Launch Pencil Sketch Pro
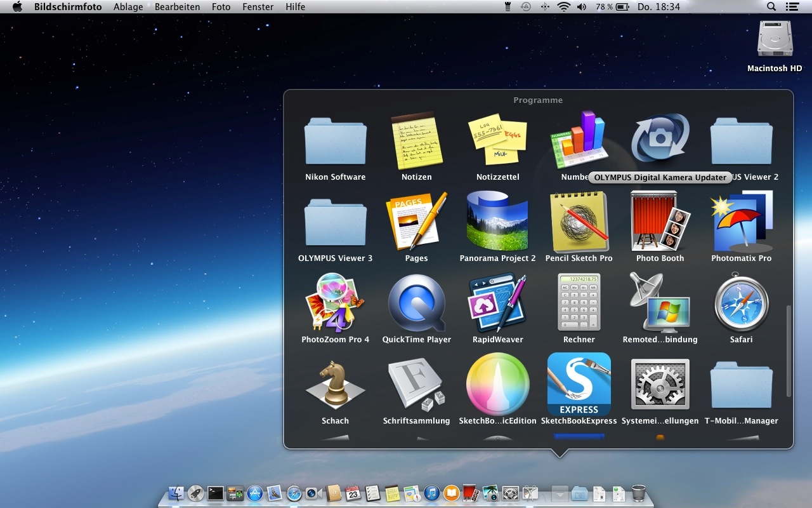This screenshot has width=812, height=508. (579, 221)
